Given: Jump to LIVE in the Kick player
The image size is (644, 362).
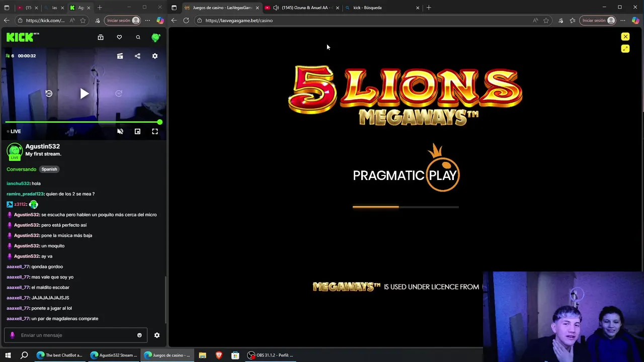Looking at the screenshot, I should (14, 131).
